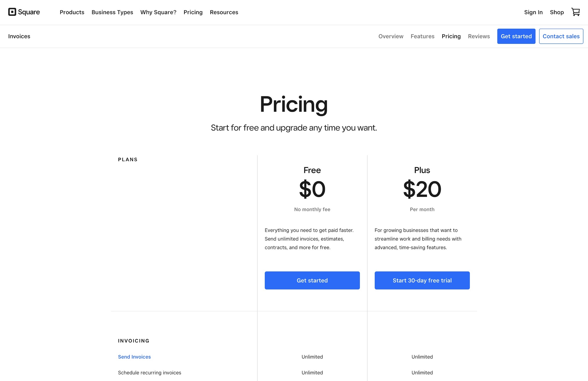Select the Pricing item in the top navigation
The image size is (588, 381).
tap(193, 12)
